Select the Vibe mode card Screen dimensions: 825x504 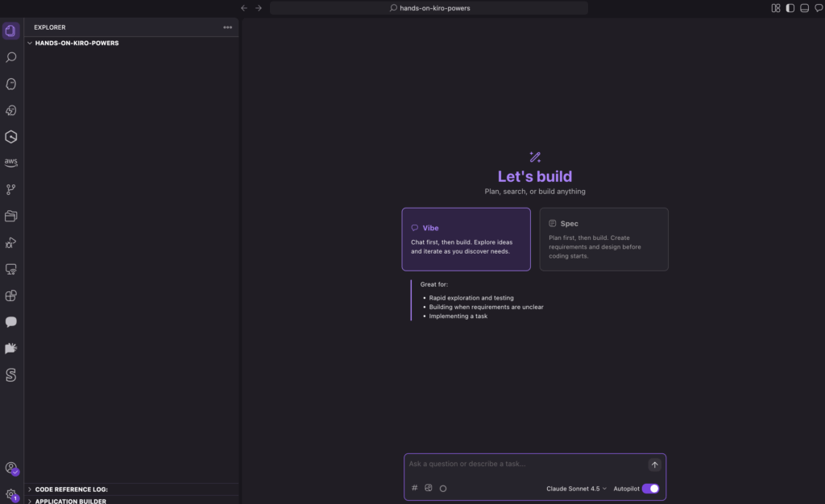tap(466, 239)
